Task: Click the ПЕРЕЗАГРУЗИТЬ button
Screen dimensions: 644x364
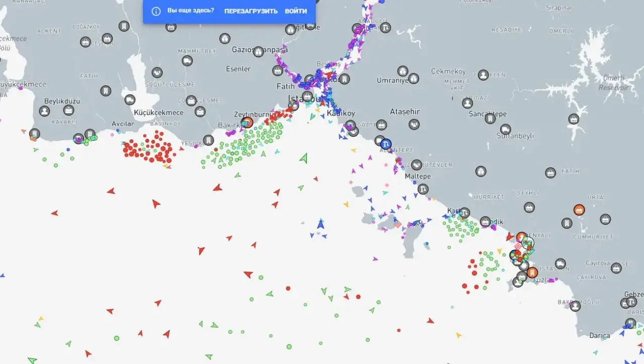Action: 251,11
